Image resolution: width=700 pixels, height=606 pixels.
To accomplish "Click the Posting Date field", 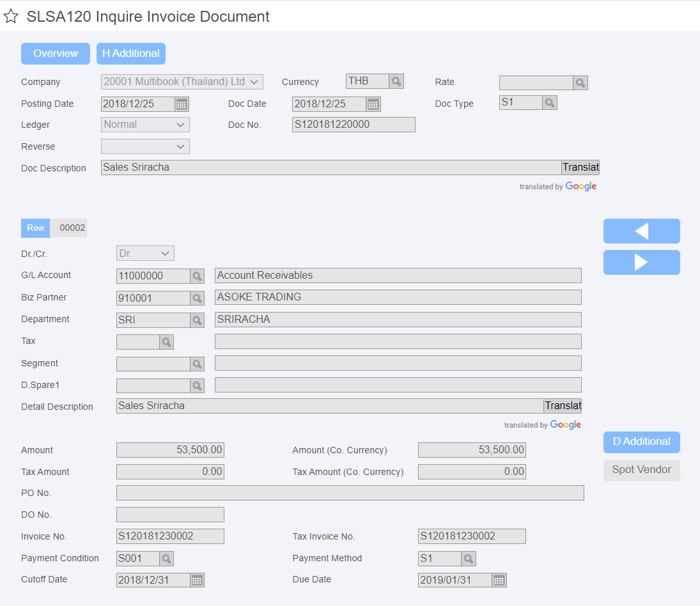I will (138, 104).
